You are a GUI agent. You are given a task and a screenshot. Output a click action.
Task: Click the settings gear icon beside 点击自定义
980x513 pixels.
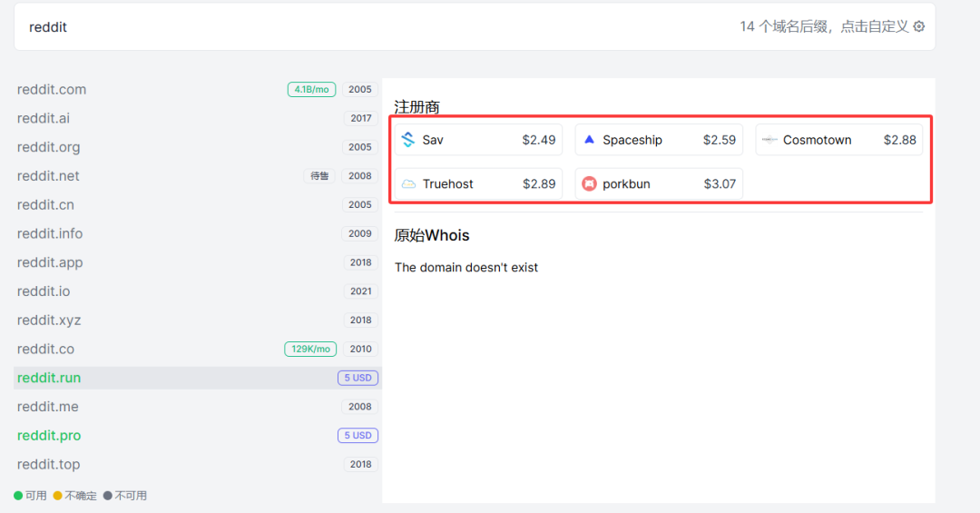coord(918,26)
